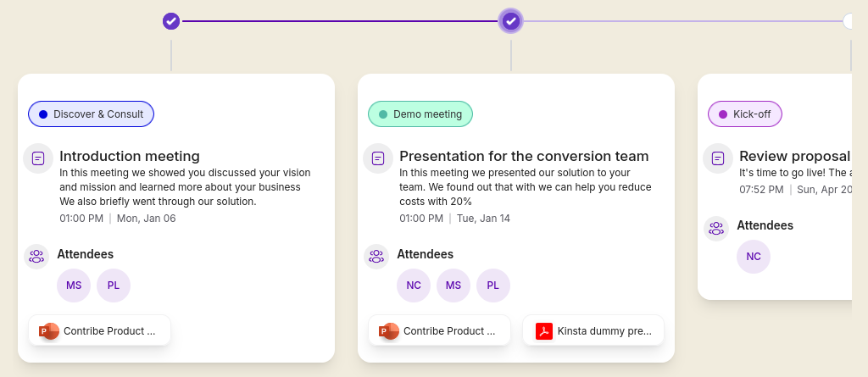The width and height of the screenshot is (868, 377).
Task: Open Presentation for the conversion team title
Action: (x=524, y=156)
